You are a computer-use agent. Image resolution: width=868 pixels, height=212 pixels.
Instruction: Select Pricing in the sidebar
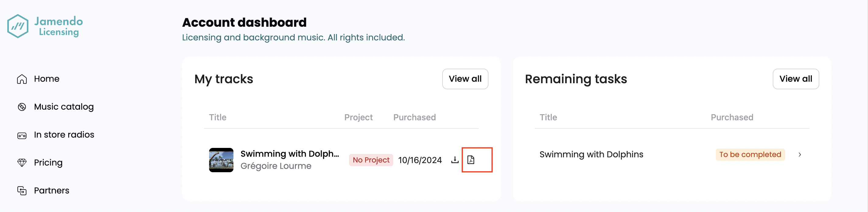coord(48,162)
